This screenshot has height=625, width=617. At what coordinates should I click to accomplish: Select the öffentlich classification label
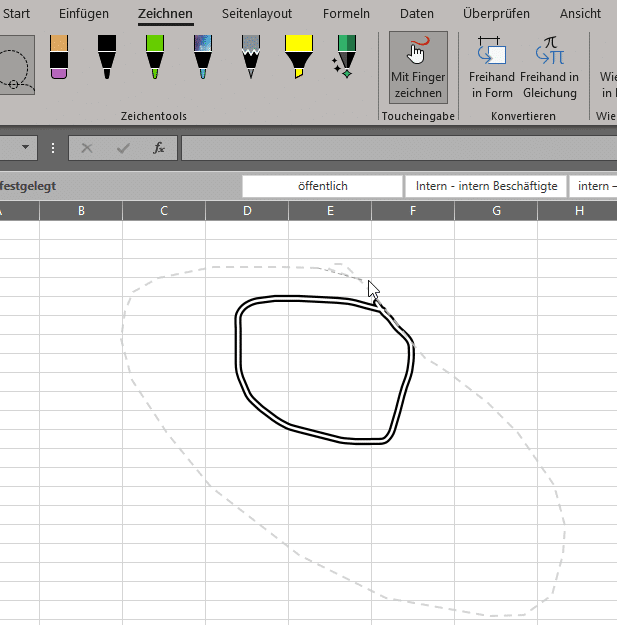[x=322, y=186]
